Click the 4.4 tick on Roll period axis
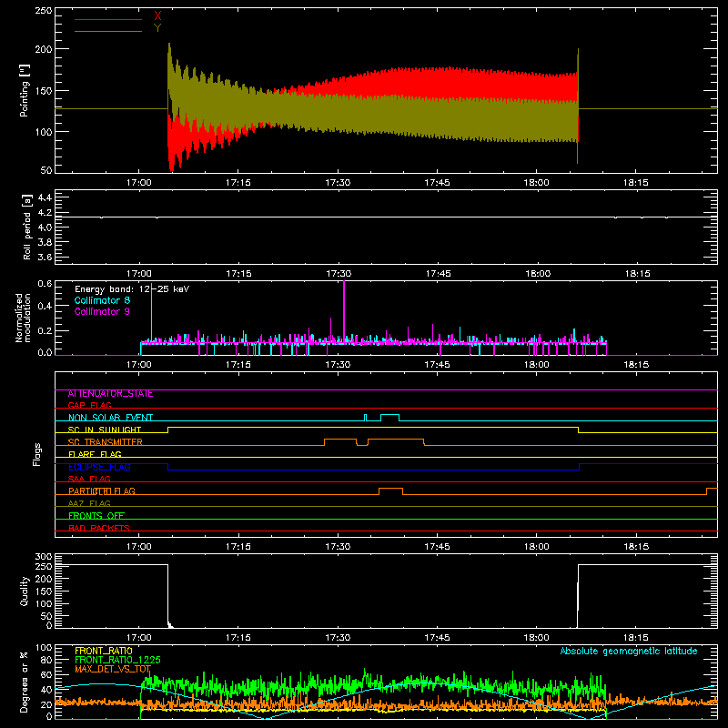Screen dimensions: 728x728 click(45, 197)
